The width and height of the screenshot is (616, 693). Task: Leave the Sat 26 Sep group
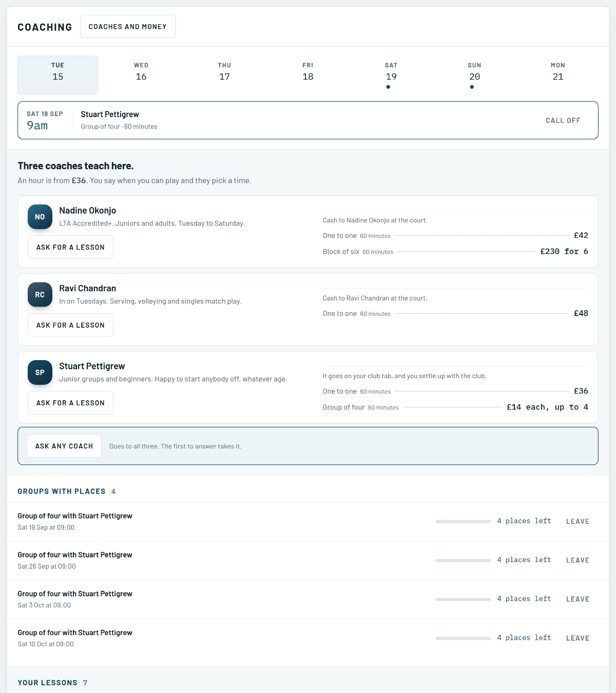pyautogui.click(x=578, y=560)
